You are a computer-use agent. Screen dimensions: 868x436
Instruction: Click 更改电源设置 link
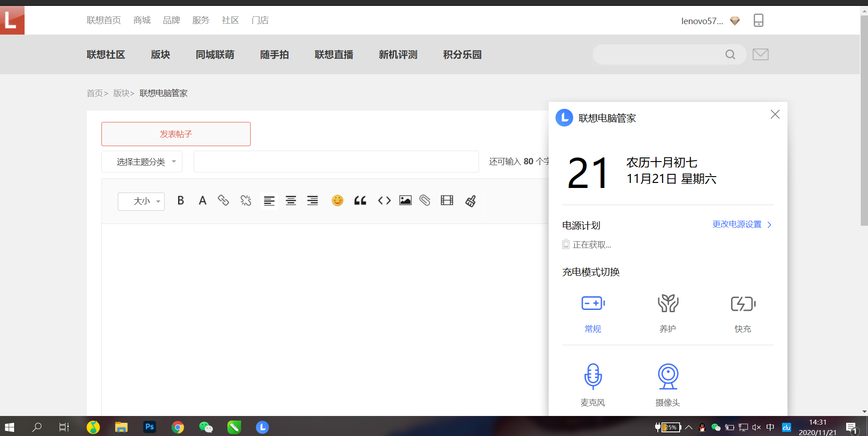742,224
